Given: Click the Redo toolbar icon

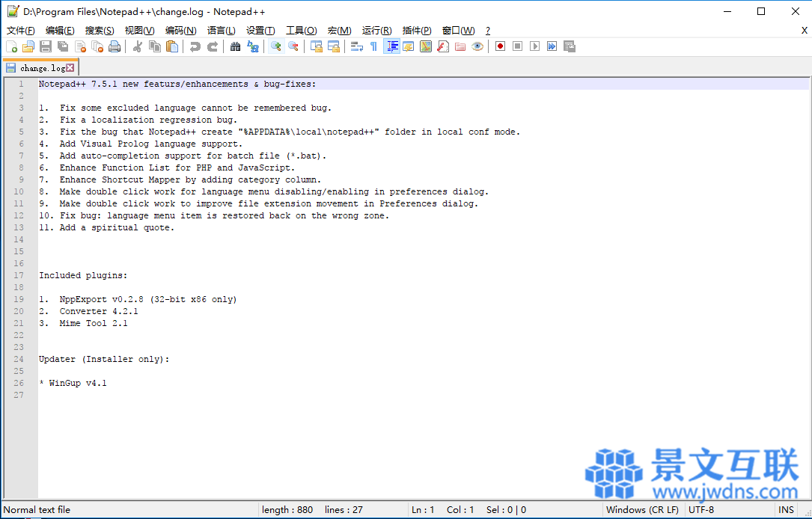Looking at the screenshot, I should (x=212, y=46).
